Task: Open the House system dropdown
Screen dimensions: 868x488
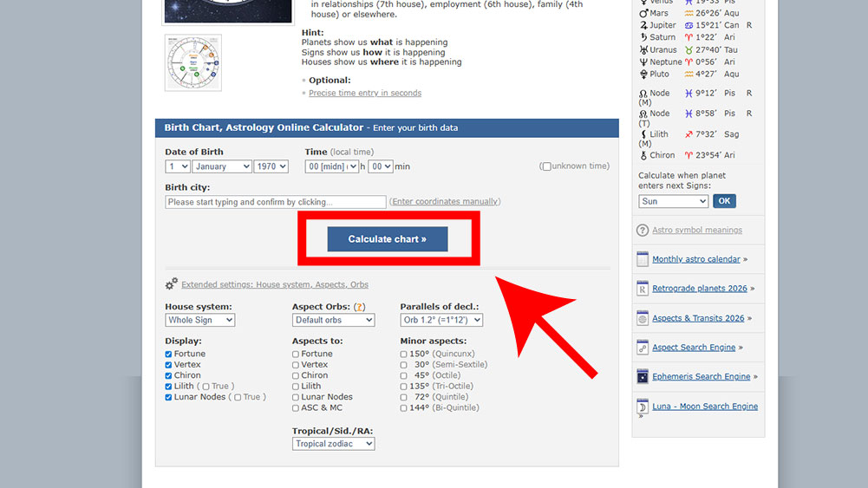Action: (199, 320)
